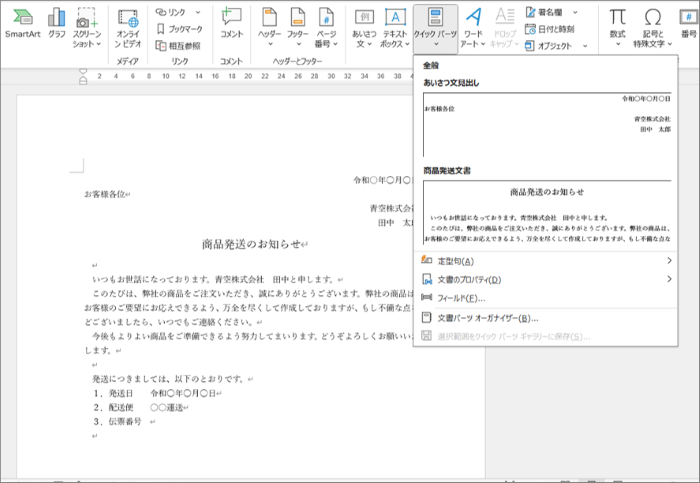700x483 pixels.
Task: Click the お客様各位 line in document
Action: click(105, 194)
